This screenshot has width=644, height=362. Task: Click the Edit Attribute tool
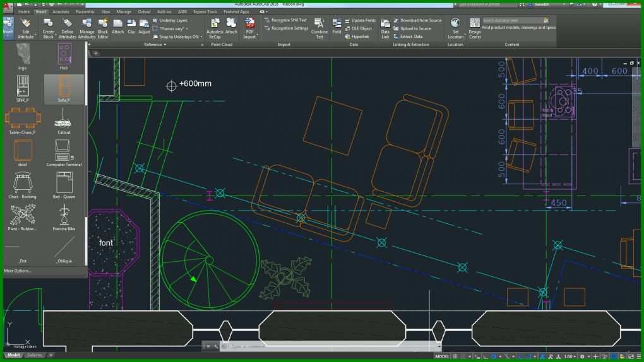click(x=25, y=29)
